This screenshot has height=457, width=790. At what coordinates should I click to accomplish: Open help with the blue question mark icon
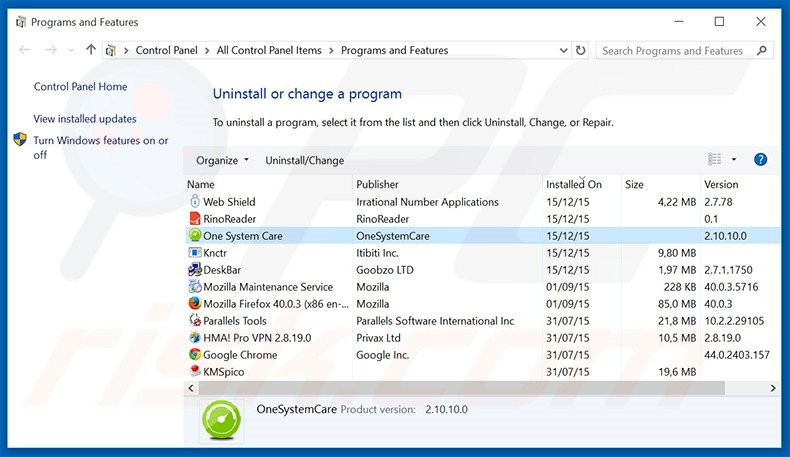coord(760,160)
